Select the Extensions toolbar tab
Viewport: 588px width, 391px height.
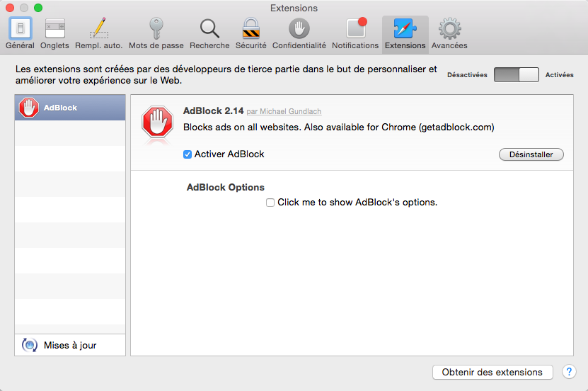pos(405,33)
